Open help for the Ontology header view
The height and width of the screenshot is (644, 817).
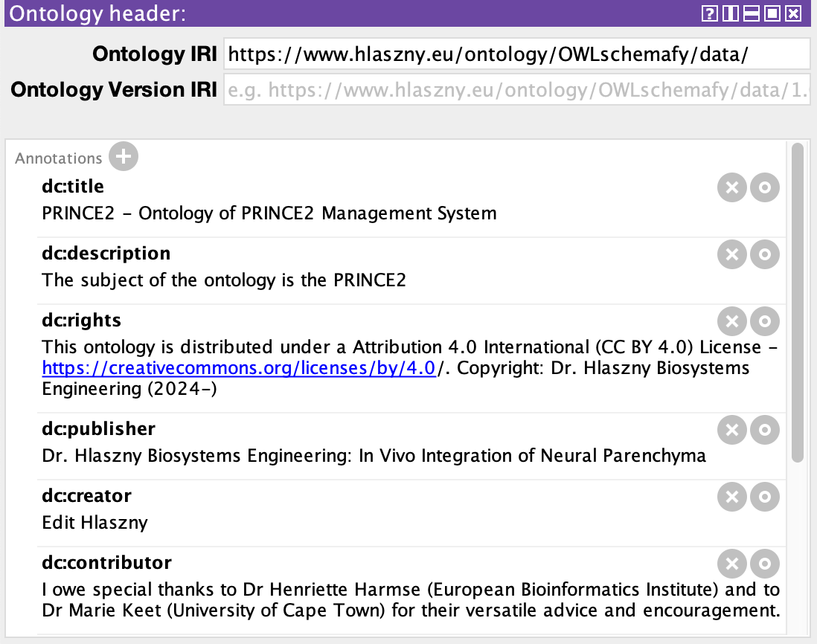click(x=709, y=13)
